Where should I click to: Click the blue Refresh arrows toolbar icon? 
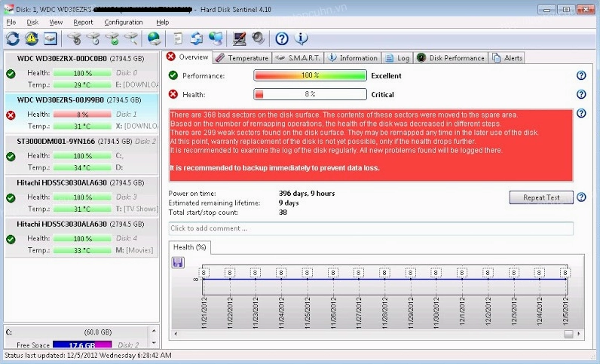coord(12,38)
